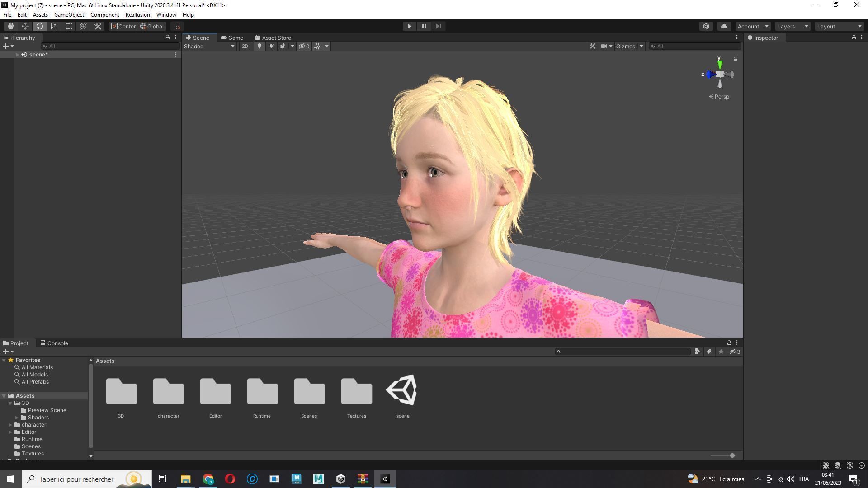Toggle scene lighting
The height and width of the screenshot is (488, 868).
(x=259, y=46)
